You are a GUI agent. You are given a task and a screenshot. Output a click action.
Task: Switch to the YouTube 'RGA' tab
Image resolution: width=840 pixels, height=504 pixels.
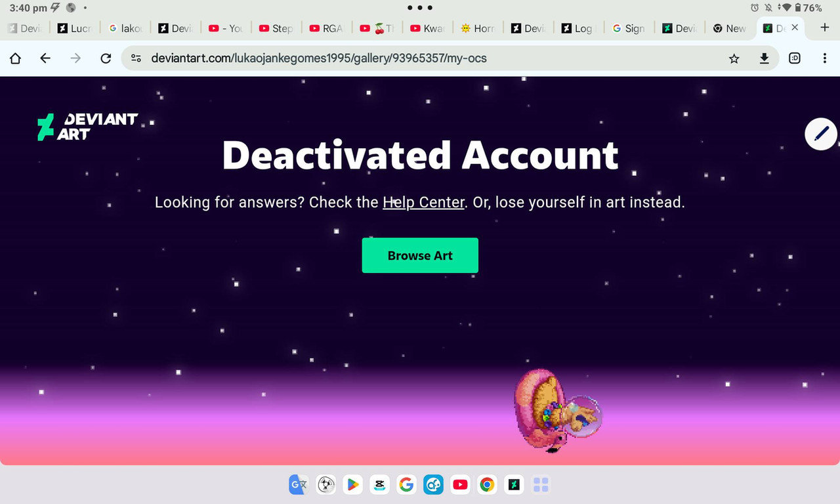click(327, 28)
